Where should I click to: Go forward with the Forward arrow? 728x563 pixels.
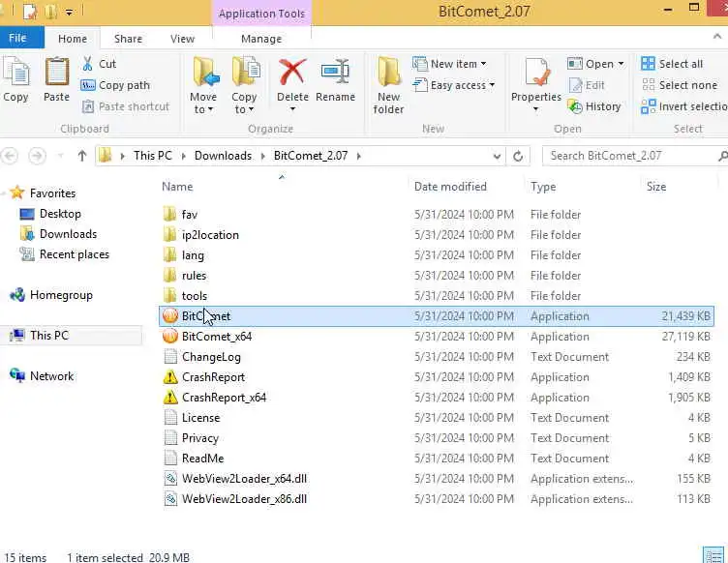click(x=37, y=156)
